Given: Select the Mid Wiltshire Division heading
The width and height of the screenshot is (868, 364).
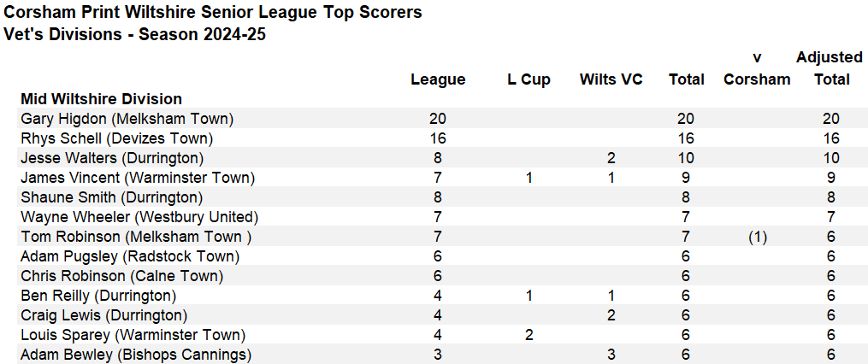Looking at the screenshot, I should 101,99.
